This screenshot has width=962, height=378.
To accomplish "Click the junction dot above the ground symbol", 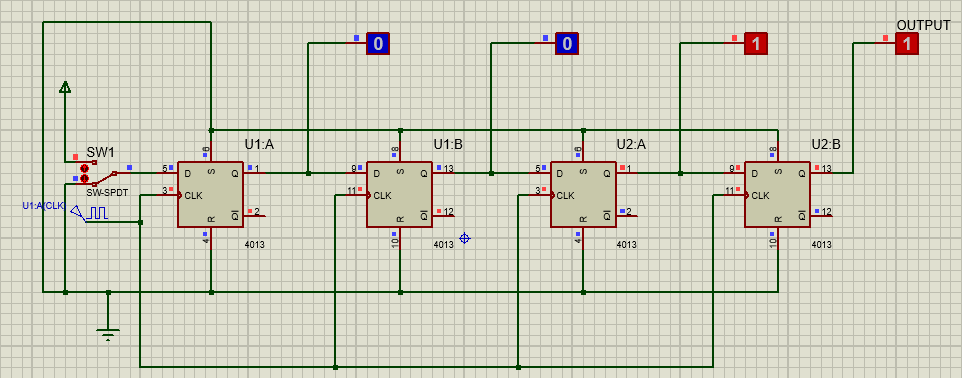I will click(x=108, y=292).
